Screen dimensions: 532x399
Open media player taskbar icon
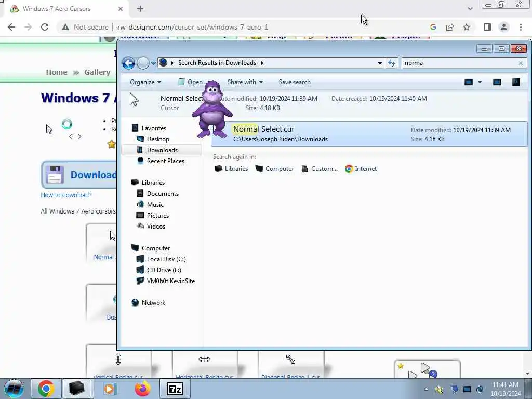(109, 389)
